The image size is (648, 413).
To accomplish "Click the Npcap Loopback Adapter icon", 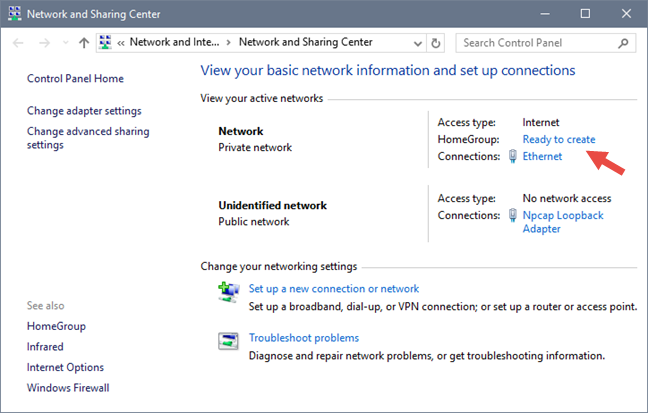I will click(513, 215).
